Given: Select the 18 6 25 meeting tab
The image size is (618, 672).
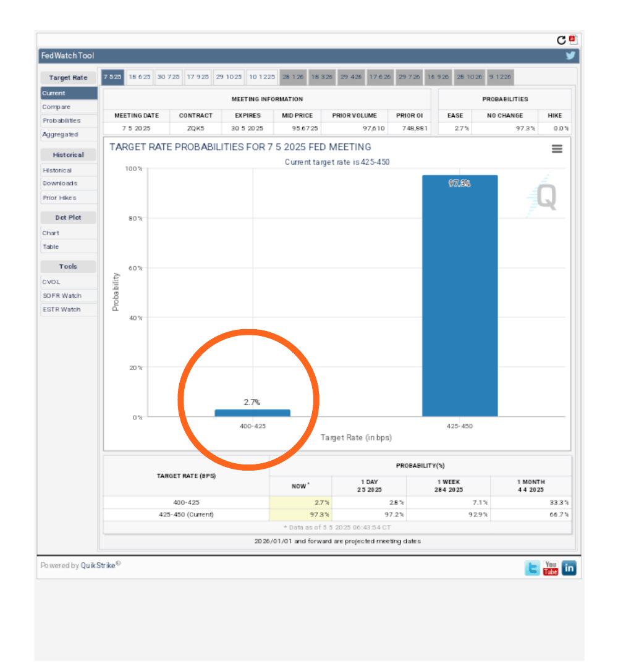Looking at the screenshot, I should coord(140,77).
